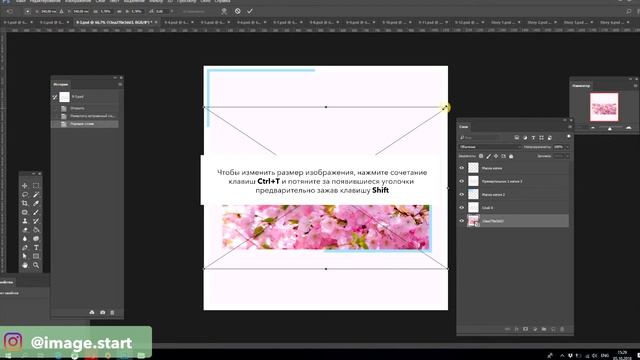This screenshot has height=360, width=640.
Task: Select the Rectangular Marquee tool
Action: click(36, 186)
